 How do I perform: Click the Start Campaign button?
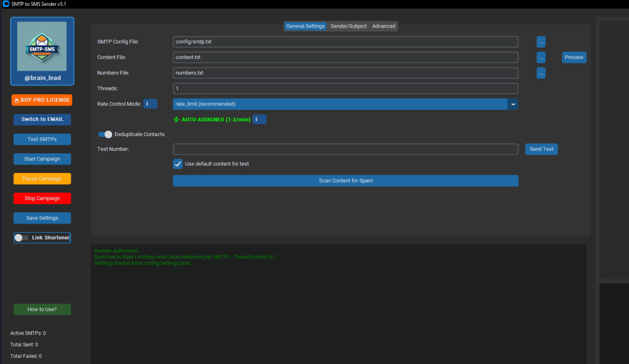(42, 159)
